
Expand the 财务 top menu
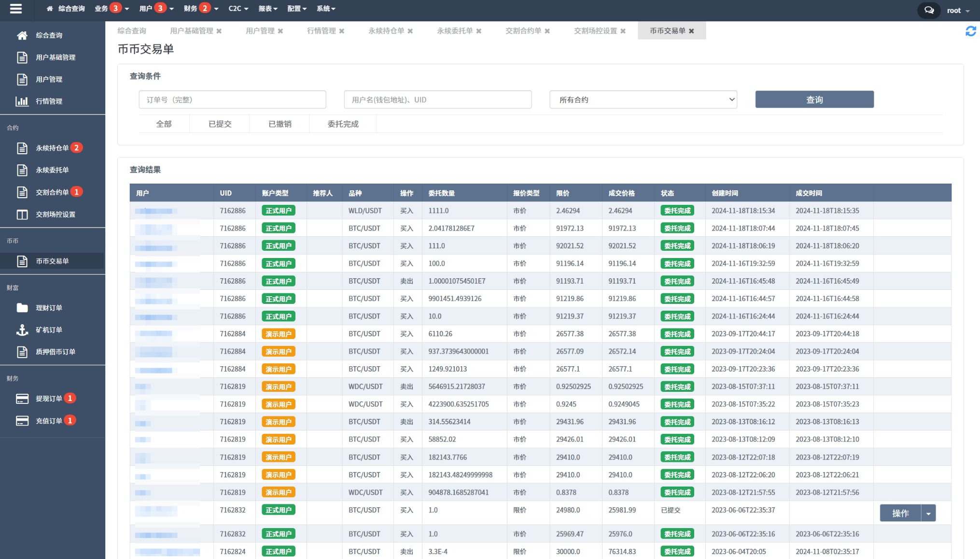pyautogui.click(x=201, y=9)
